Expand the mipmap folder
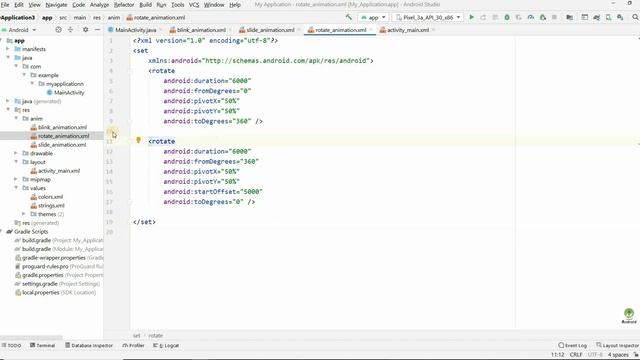Image resolution: width=640 pixels, height=360 pixels. [16, 179]
